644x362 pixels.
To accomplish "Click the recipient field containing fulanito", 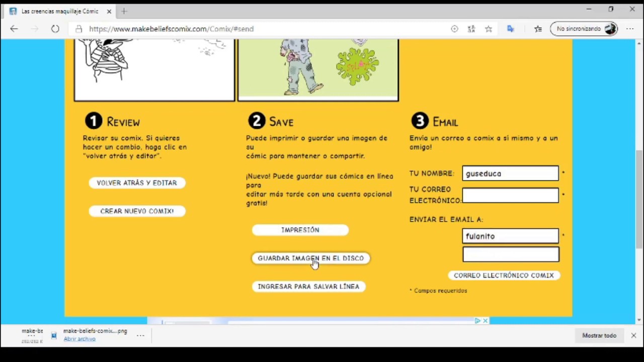I will (x=510, y=236).
